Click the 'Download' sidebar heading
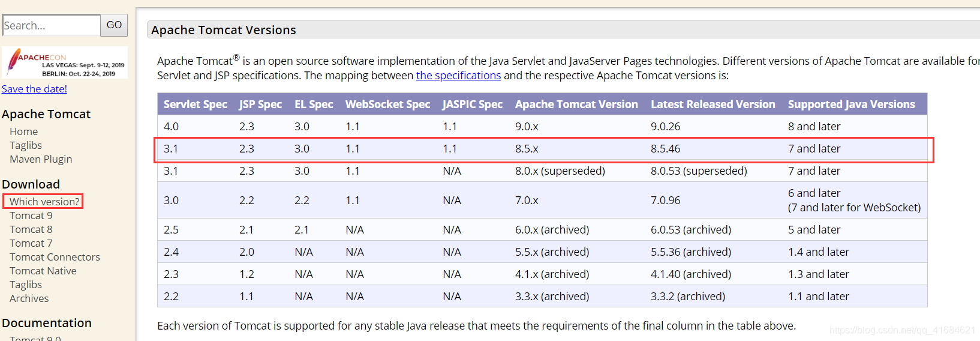This screenshot has width=980, height=341. 31,184
